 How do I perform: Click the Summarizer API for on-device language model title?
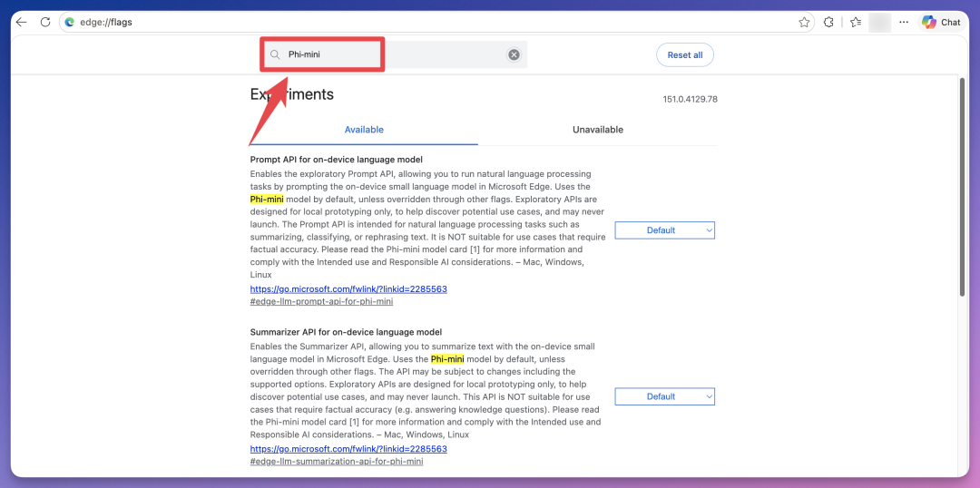pos(347,332)
